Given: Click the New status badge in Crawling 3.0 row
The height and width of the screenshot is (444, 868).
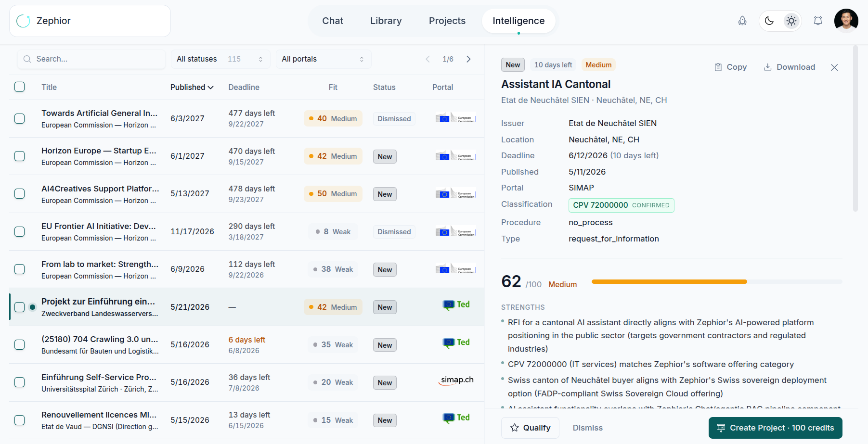Looking at the screenshot, I should click(385, 345).
